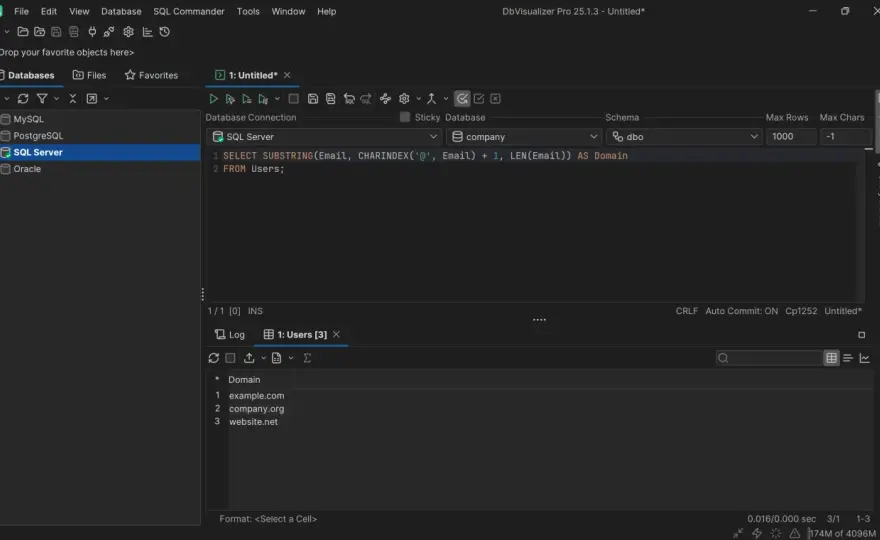Toggle the Auto Commit button in SQL toolbar
This screenshot has height=540, width=880.
click(462, 99)
